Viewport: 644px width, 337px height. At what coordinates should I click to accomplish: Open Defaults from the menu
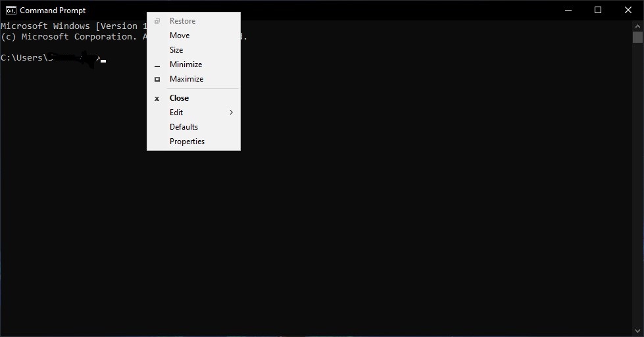click(193, 127)
